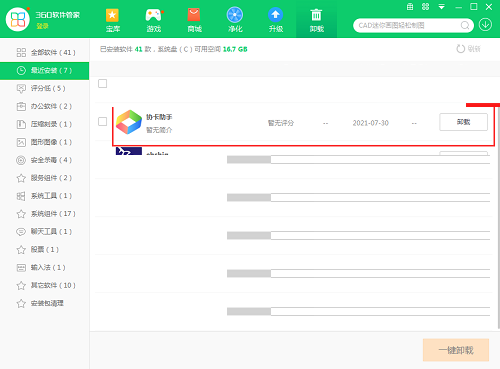Click the 登录 login link
The height and width of the screenshot is (369, 500).
(42, 26)
